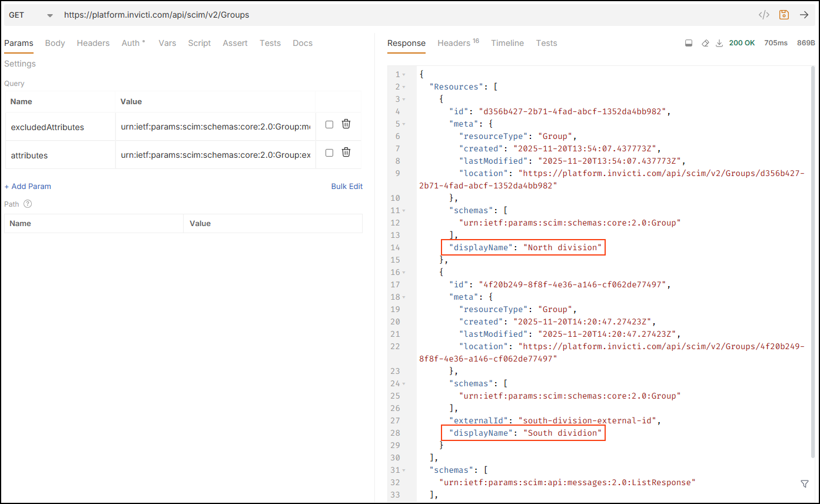820x504 pixels.
Task: Delete the attributes query parameter
Action: coord(346,152)
